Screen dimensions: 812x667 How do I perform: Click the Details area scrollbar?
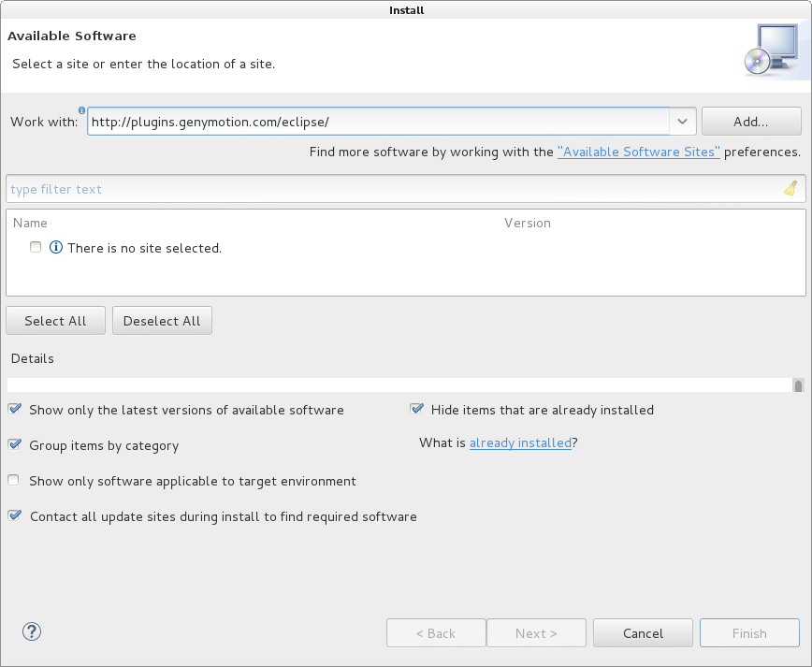(x=798, y=384)
